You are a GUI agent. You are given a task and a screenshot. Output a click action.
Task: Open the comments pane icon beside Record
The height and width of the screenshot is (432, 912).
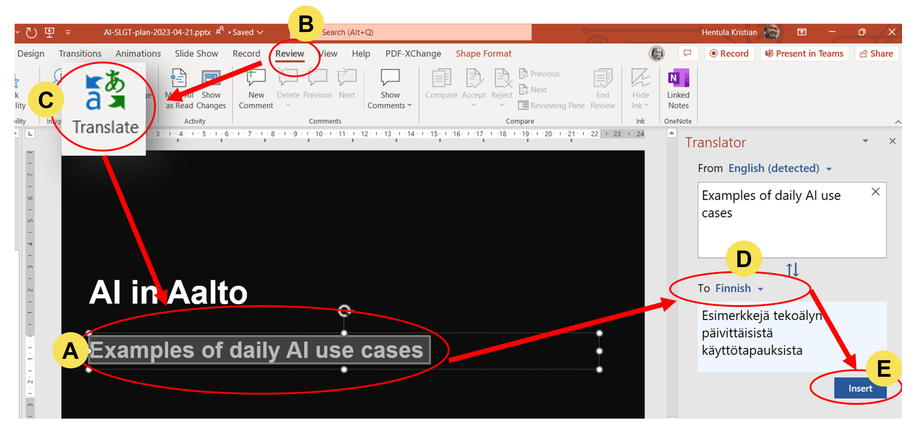687,54
